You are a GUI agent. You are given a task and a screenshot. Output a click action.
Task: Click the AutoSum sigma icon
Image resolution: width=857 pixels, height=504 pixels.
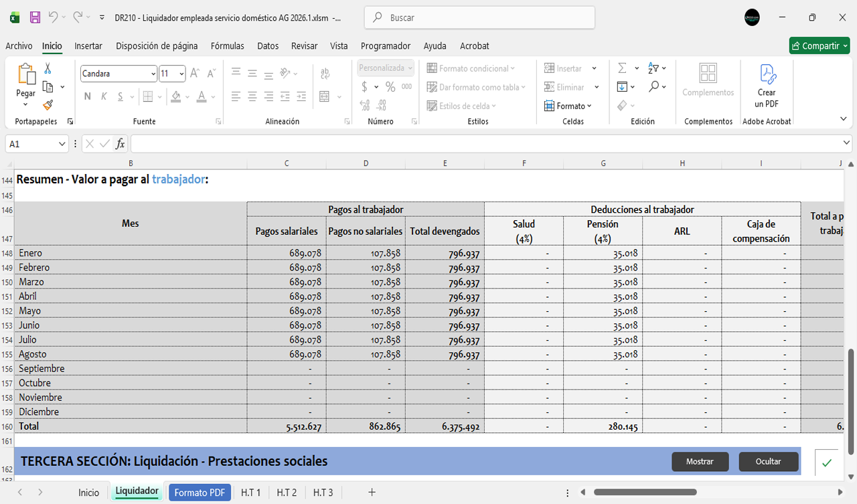click(622, 68)
